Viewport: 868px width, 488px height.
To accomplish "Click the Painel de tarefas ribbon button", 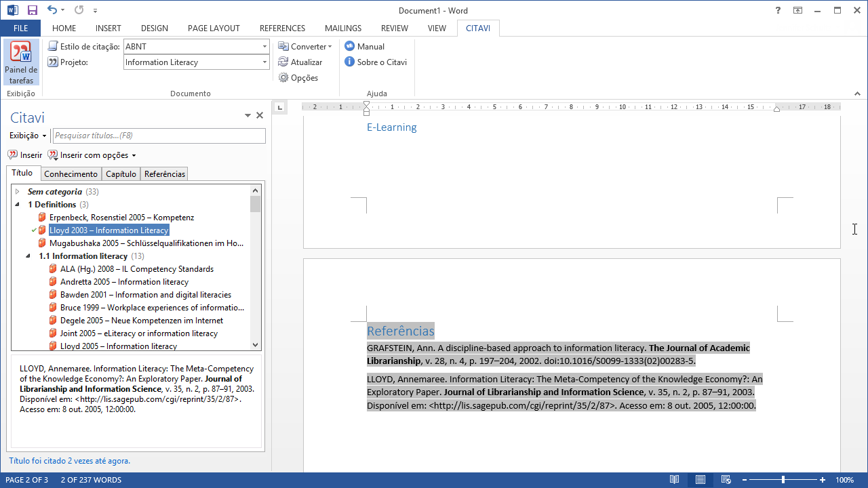I will coord(21,62).
